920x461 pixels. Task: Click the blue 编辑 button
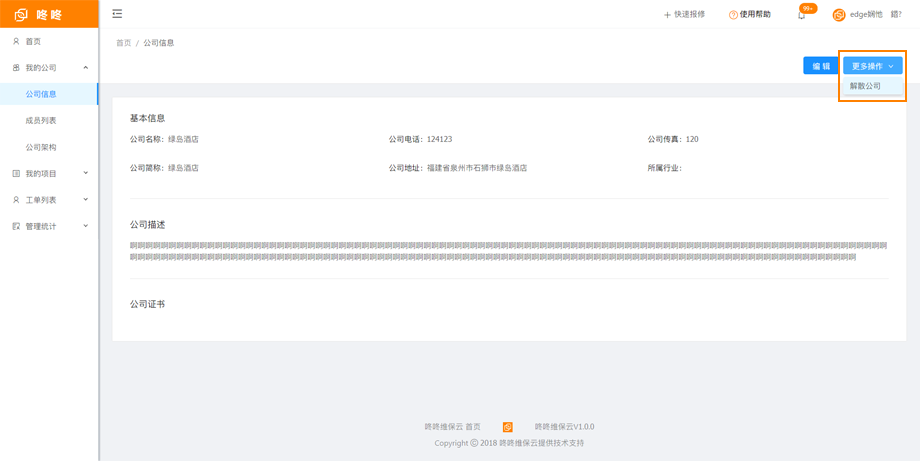pyautogui.click(x=821, y=66)
